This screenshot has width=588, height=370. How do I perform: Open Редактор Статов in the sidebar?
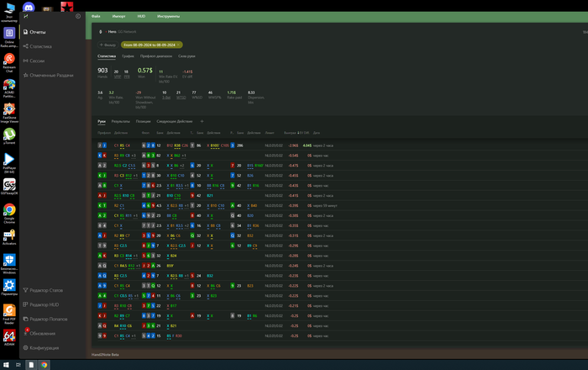click(46, 290)
